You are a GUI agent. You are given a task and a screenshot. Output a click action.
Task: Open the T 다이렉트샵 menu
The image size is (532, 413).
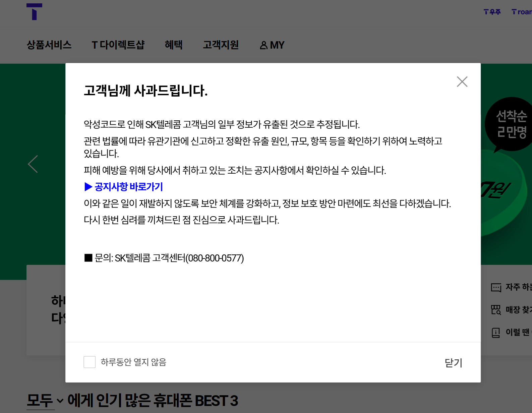pyautogui.click(x=118, y=45)
